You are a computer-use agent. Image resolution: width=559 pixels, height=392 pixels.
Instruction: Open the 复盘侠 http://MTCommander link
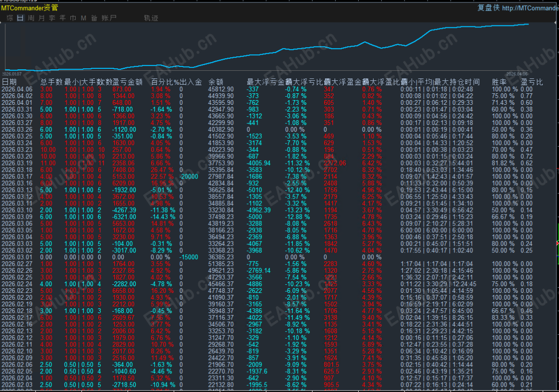tap(518, 8)
